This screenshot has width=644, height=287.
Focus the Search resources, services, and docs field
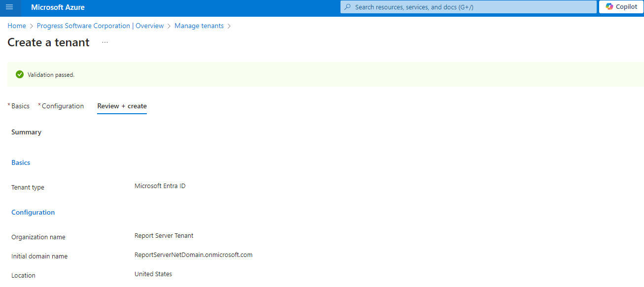tap(468, 7)
